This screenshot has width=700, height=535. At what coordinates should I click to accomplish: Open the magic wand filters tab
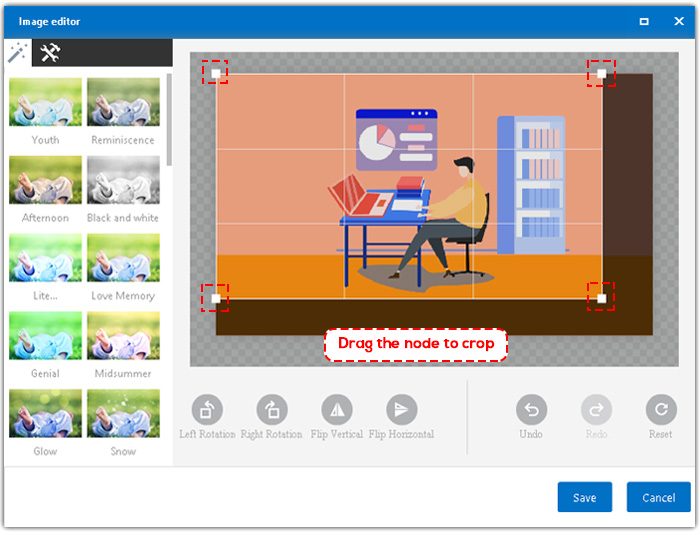[x=18, y=53]
